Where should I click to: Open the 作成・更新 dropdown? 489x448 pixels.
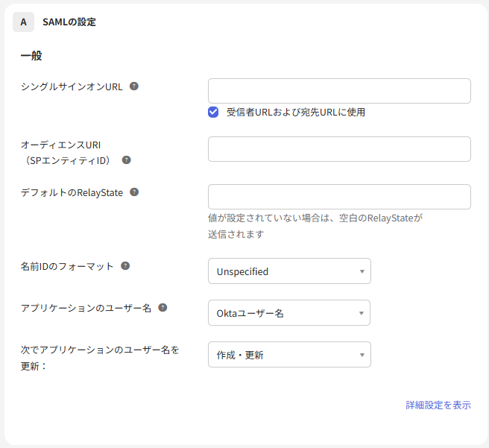click(x=289, y=355)
